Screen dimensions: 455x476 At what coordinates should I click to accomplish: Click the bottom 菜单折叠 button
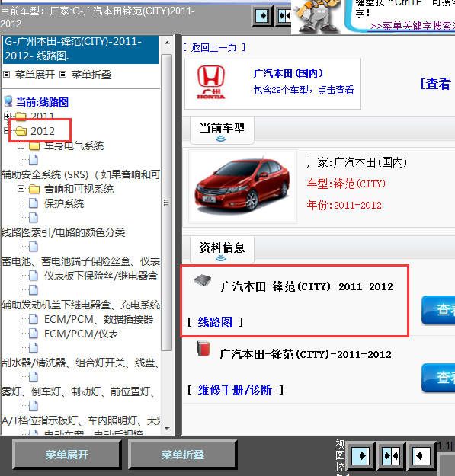point(183,455)
